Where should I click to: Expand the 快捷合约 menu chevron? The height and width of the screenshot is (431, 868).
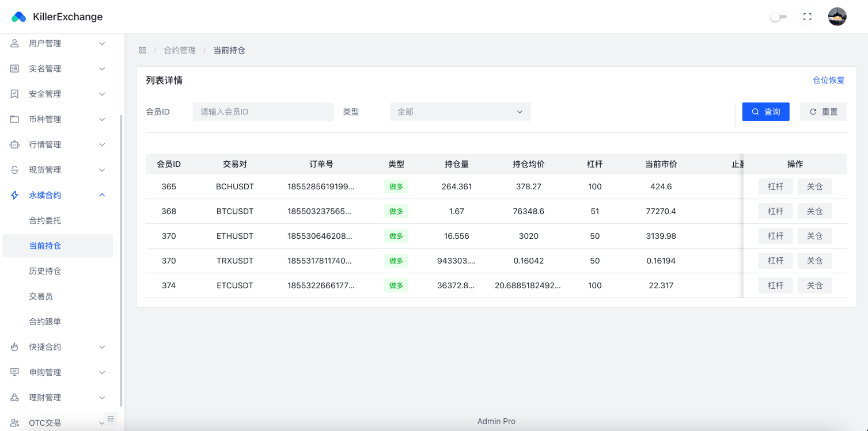click(102, 347)
